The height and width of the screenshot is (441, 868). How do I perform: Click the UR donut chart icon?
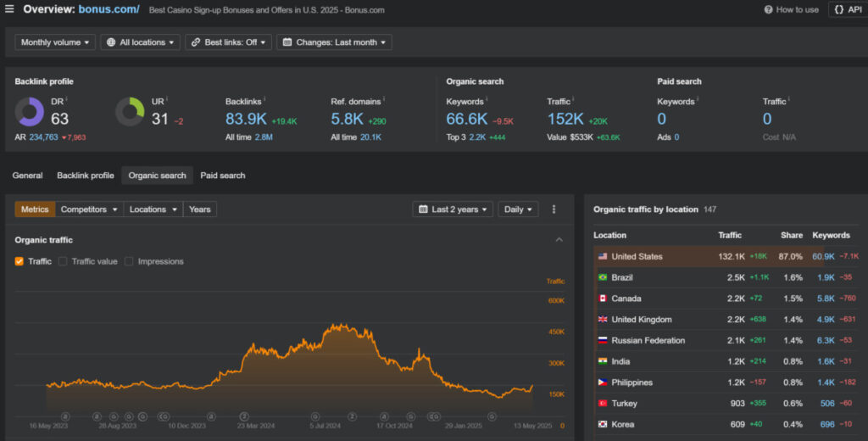[130, 112]
